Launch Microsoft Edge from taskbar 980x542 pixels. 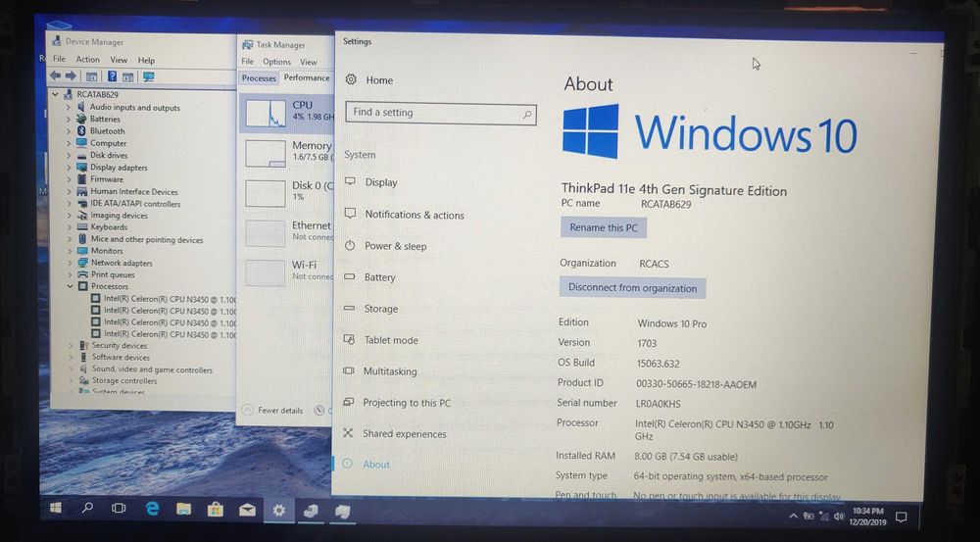tap(152, 509)
